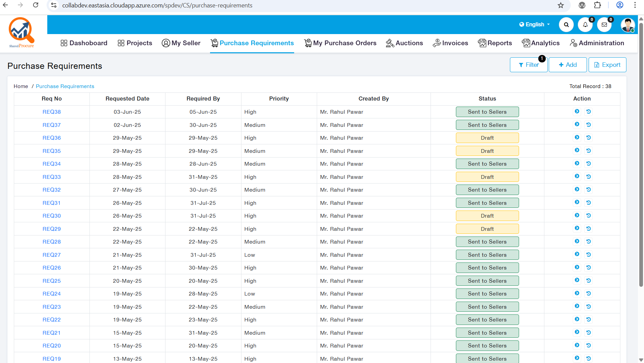Click the blue arrow action for REQ38
Screen dimensions: 644x363
pyautogui.click(x=577, y=111)
